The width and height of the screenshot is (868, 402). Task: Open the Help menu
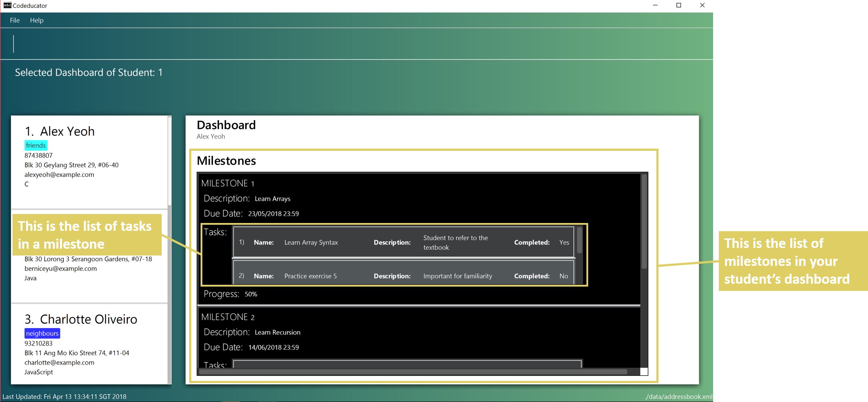point(36,20)
